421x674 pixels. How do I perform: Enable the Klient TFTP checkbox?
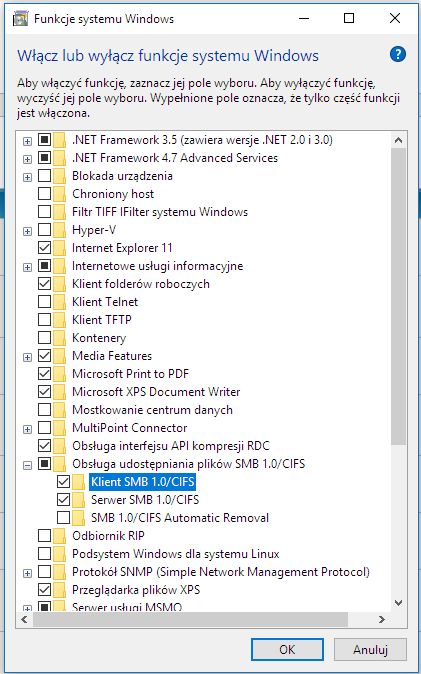click(x=44, y=320)
